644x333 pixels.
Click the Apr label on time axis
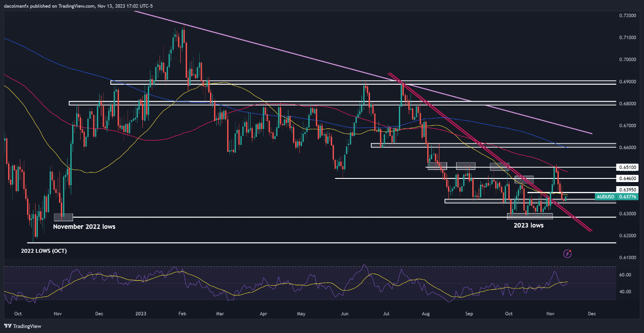tap(264, 314)
